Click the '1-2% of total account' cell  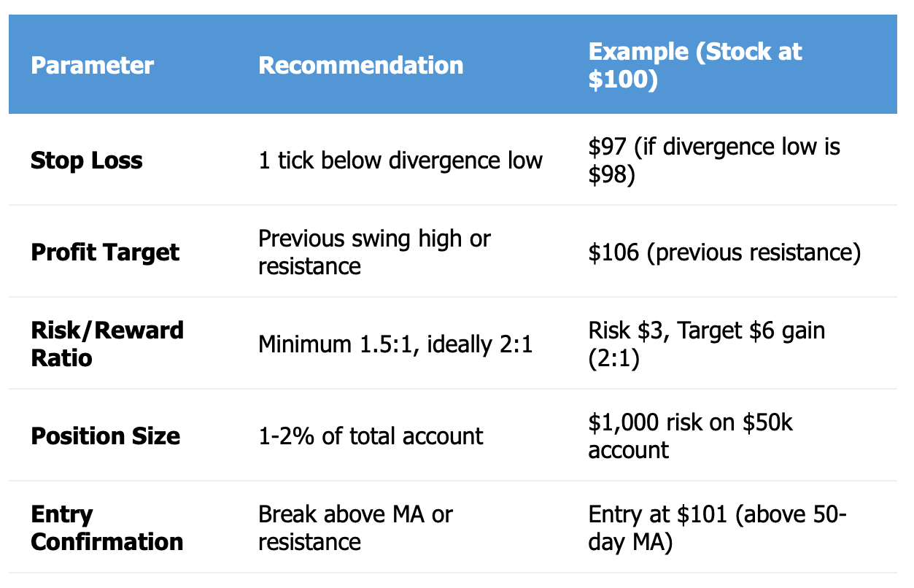click(x=371, y=436)
